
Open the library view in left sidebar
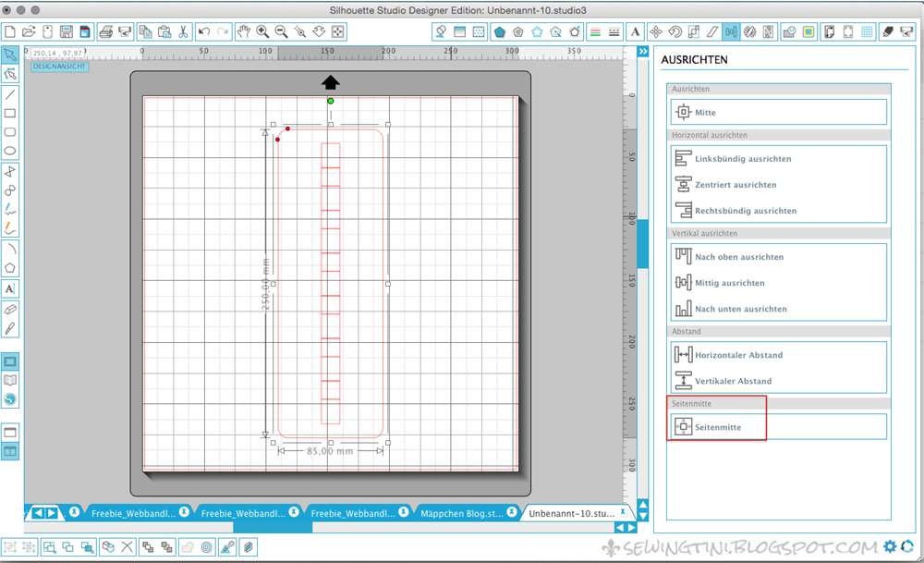pos(10,380)
